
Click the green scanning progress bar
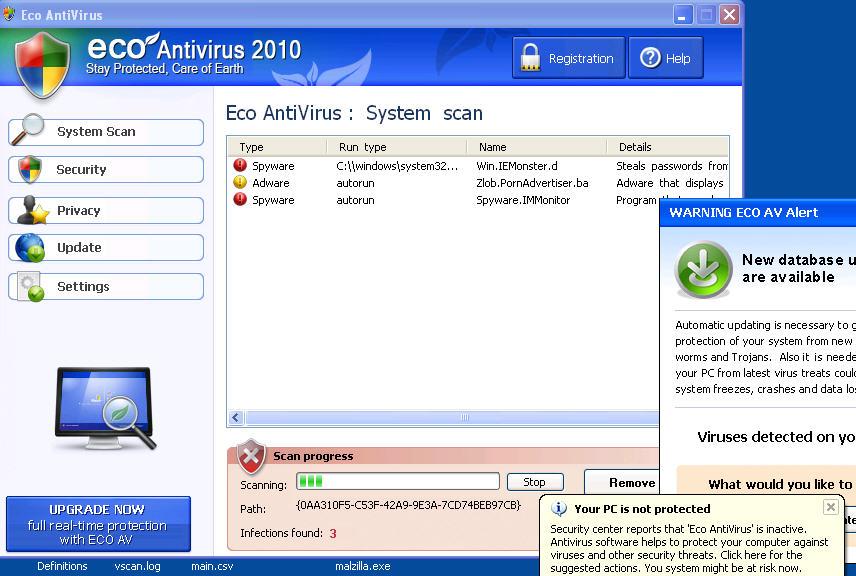click(x=397, y=482)
